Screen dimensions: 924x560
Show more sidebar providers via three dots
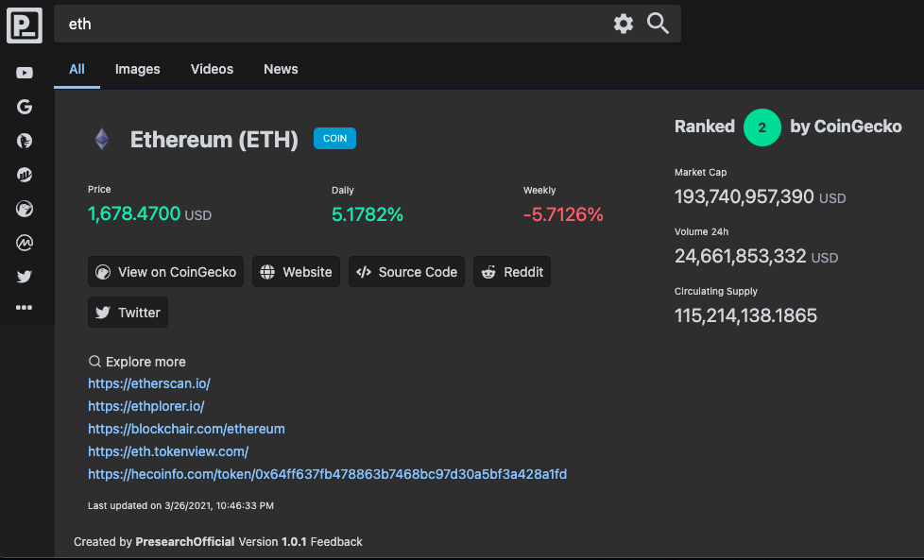coord(25,307)
